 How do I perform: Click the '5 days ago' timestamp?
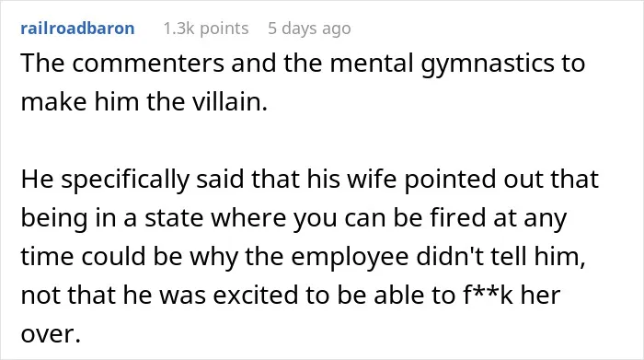pyautogui.click(x=309, y=29)
